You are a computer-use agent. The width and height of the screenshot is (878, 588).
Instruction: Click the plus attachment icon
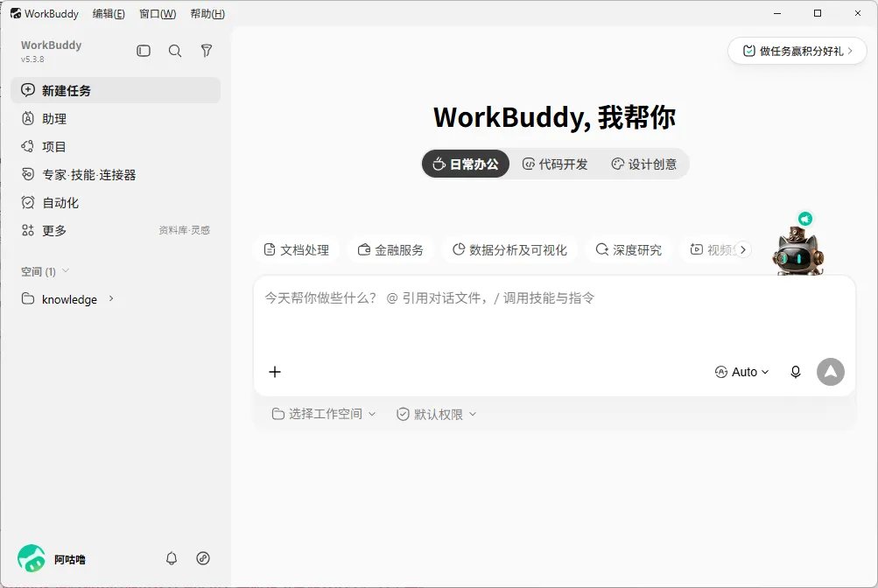tap(274, 372)
